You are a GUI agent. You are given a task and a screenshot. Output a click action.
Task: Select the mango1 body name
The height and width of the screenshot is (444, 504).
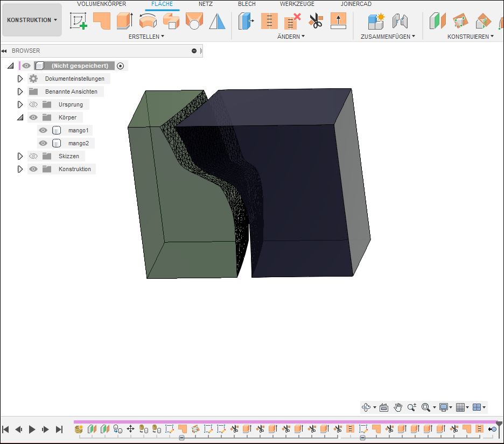[x=79, y=130]
